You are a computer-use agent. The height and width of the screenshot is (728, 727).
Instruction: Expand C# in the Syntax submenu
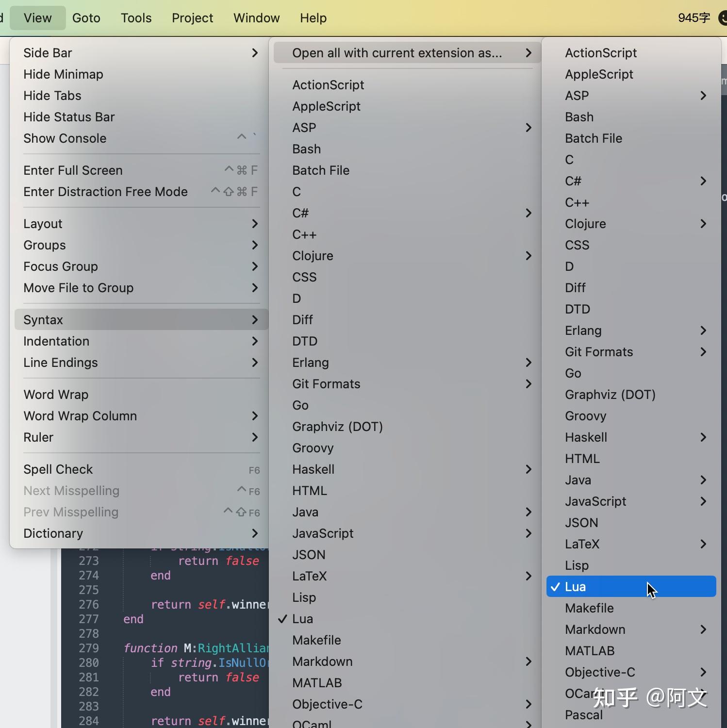[407, 213]
